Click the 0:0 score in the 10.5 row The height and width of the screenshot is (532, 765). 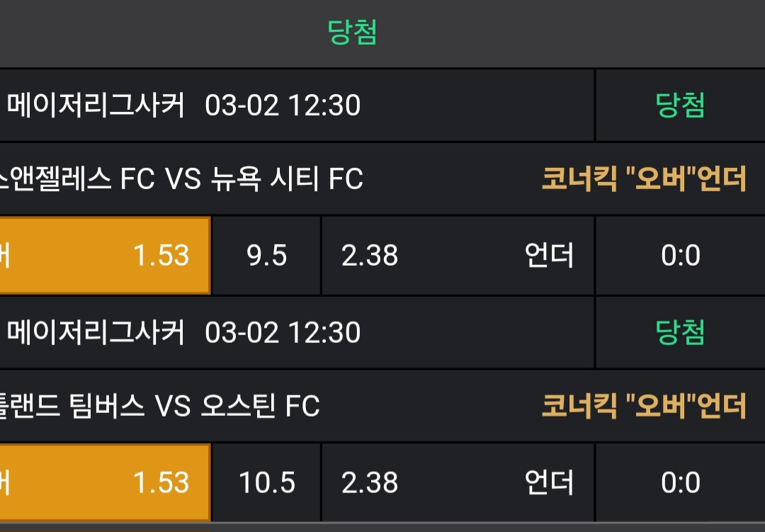680,483
